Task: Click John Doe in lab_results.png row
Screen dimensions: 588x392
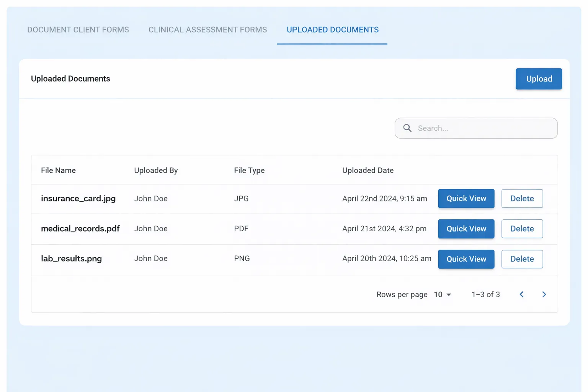Action: coord(151,258)
